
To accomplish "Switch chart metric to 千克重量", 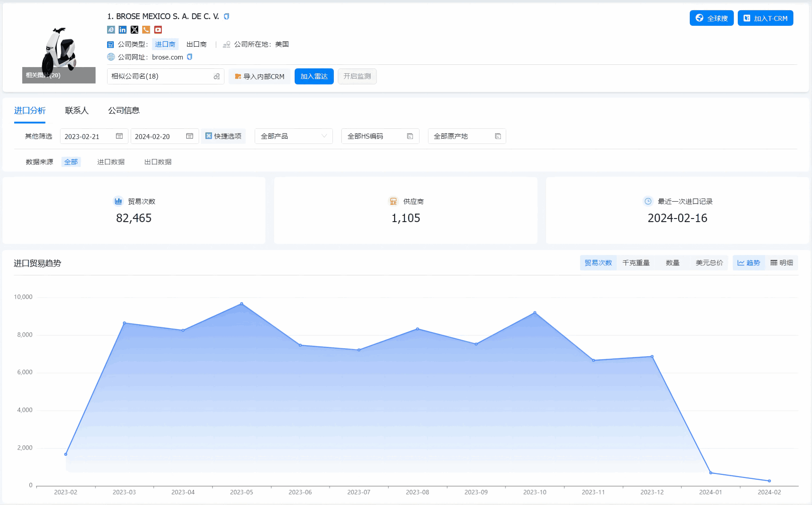I will tap(636, 263).
